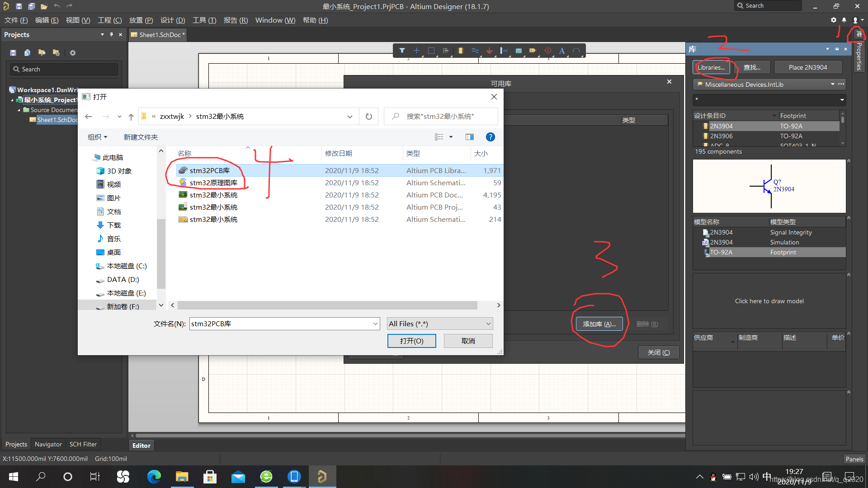Click the 新建文件夹 new folder button

tap(141, 137)
